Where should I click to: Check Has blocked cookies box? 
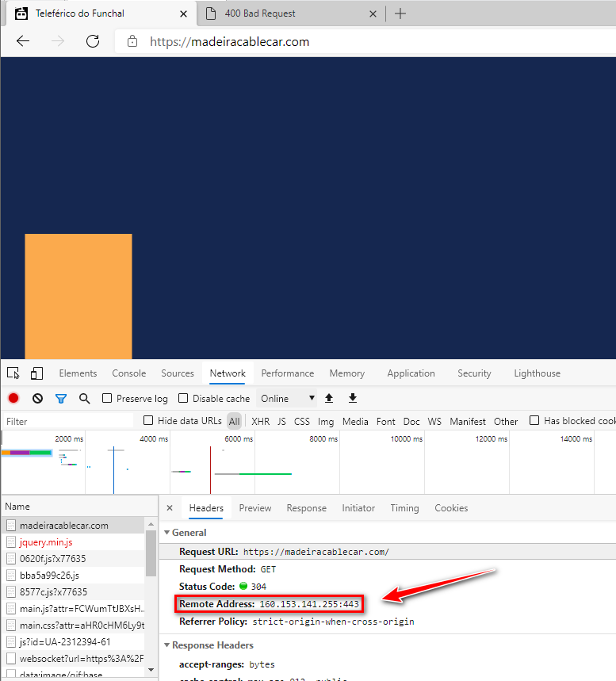534,420
